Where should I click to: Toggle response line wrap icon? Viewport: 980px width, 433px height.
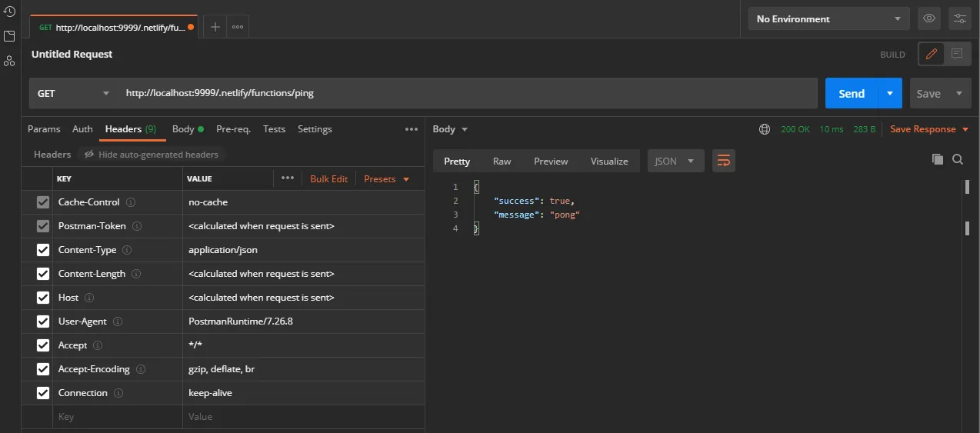[x=723, y=161]
